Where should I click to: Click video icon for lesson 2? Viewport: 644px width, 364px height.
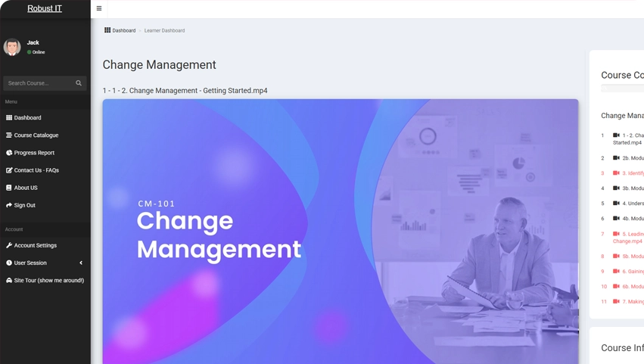[x=616, y=157]
